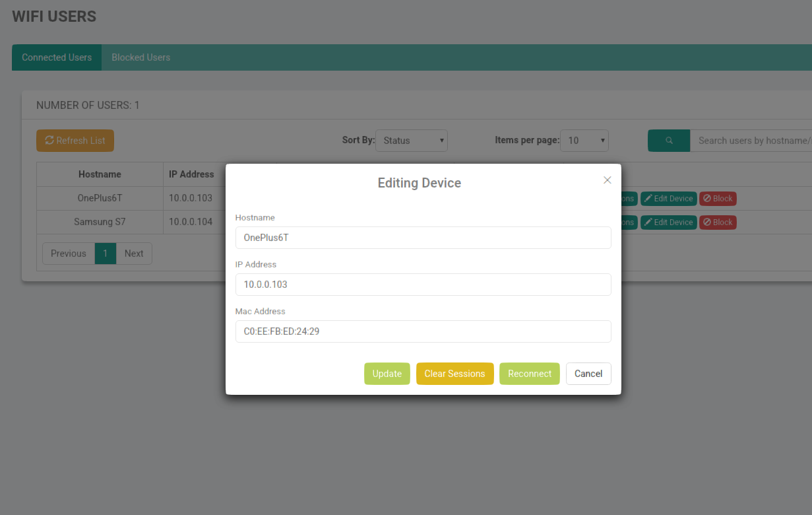Image resolution: width=812 pixels, height=515 pixels.
Task: Switch to the Blocked Users tab
Action: 141,57
